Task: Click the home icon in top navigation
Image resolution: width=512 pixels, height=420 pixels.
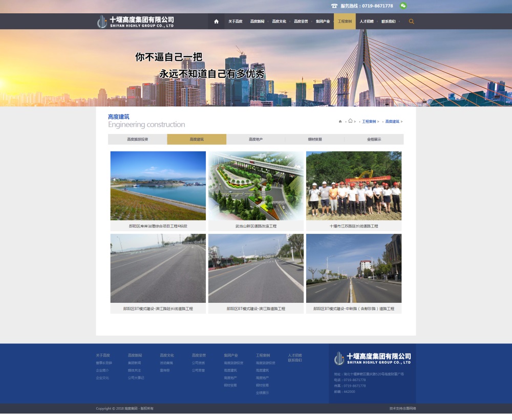Action: [x=216, y=21]
